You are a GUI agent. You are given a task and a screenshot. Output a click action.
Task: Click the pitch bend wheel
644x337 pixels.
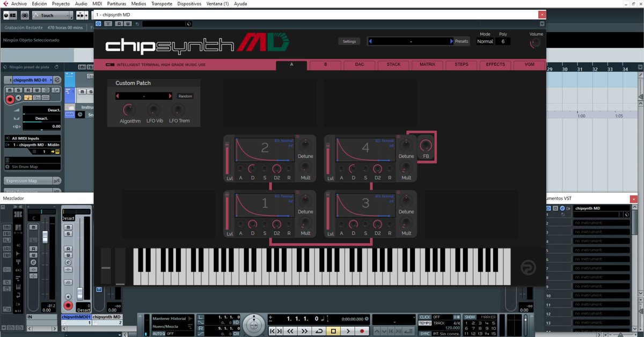coord(106,266)
